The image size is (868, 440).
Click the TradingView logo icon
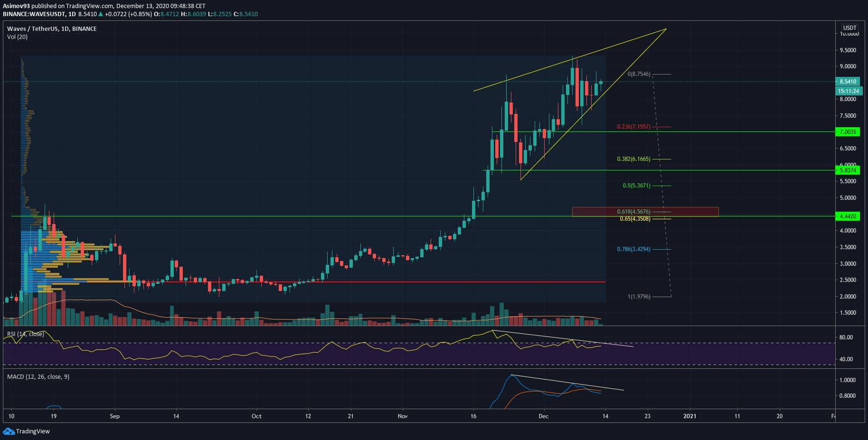[x=9, y=431]
